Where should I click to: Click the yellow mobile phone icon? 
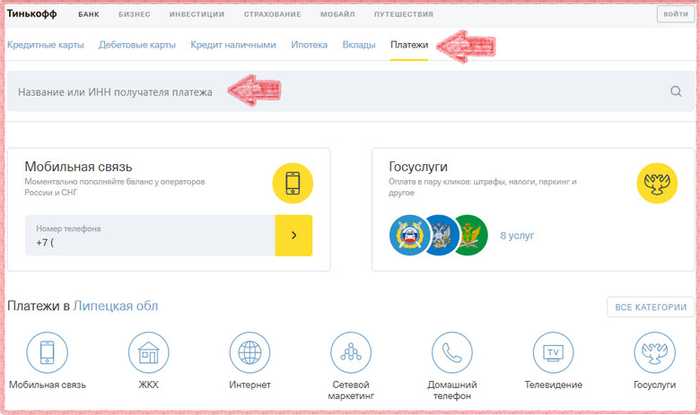click(x=292, y=183)
